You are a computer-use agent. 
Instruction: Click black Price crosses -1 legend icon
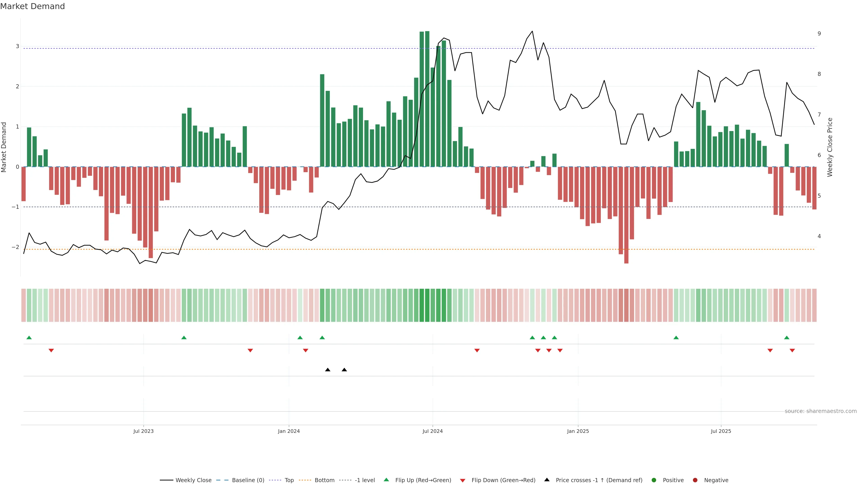tap(547, 480)
